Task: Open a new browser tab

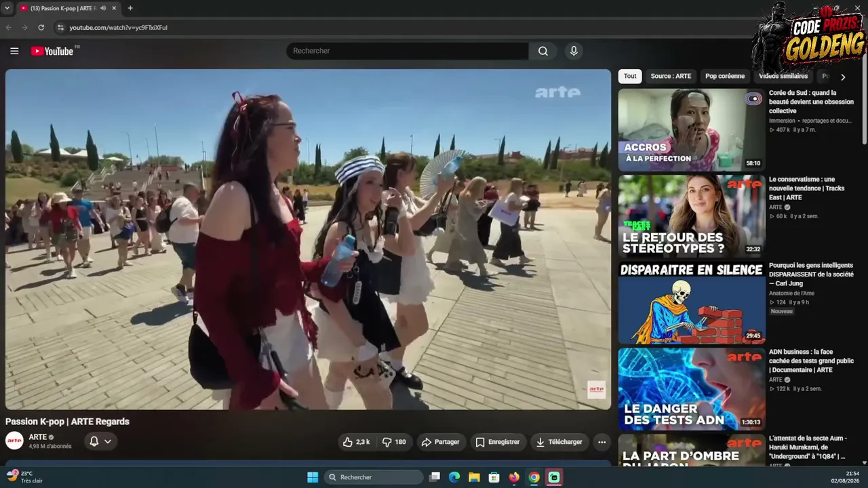Action: click(130, 8)
